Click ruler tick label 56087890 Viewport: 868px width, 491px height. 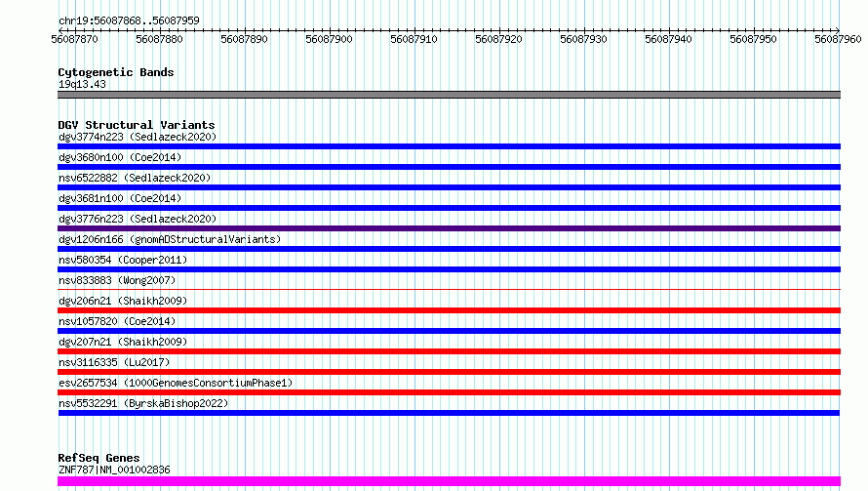244,39
